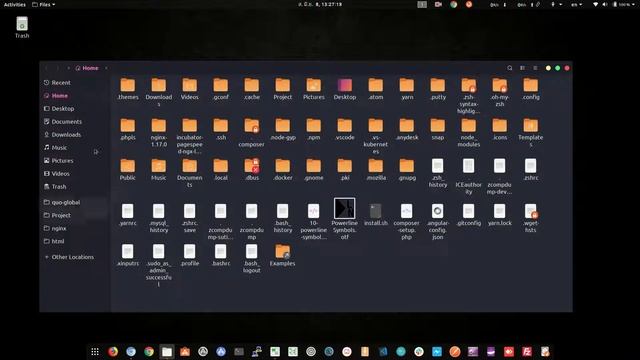Go to Desktop in sidebar

coord(75,109)
